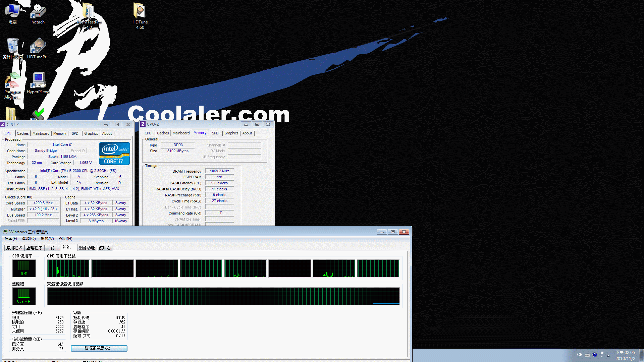
Task: Click the left CPU-Z window title icon
Action: [3, 124]
